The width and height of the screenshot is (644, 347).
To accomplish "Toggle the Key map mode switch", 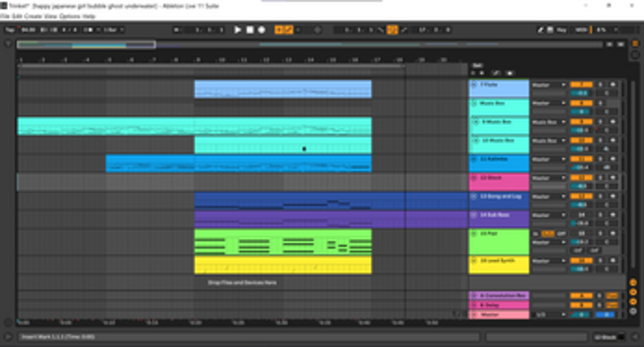I will coord(560,30).
